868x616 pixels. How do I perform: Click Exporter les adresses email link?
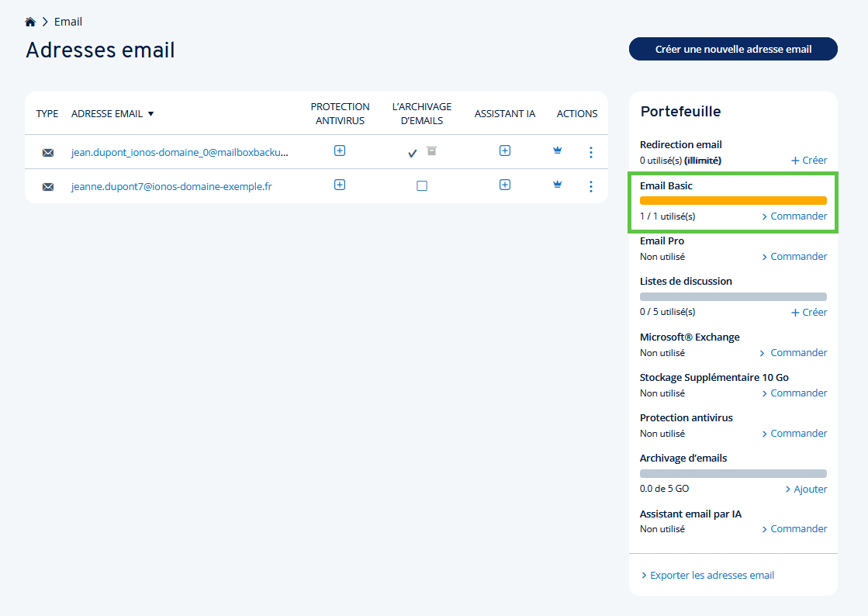(711, 575)
